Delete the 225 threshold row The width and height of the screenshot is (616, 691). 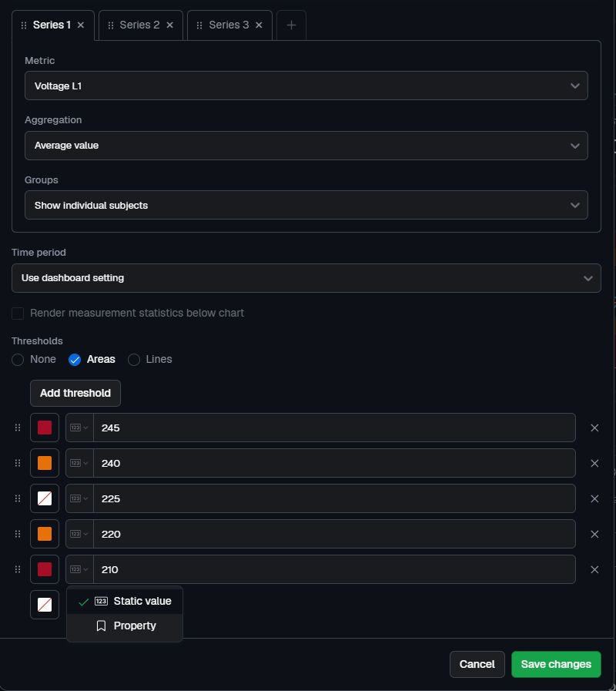click(594, 498)
